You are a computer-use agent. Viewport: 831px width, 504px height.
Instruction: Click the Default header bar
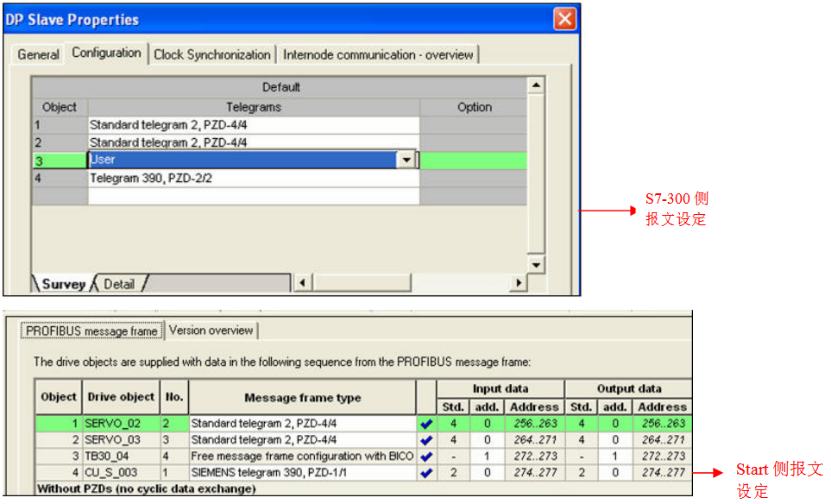point(280,87)
